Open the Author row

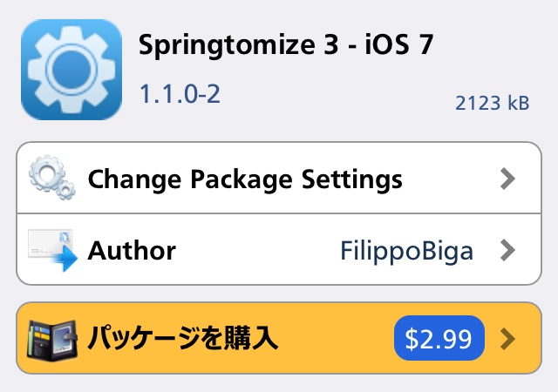(x=279, y=249)
